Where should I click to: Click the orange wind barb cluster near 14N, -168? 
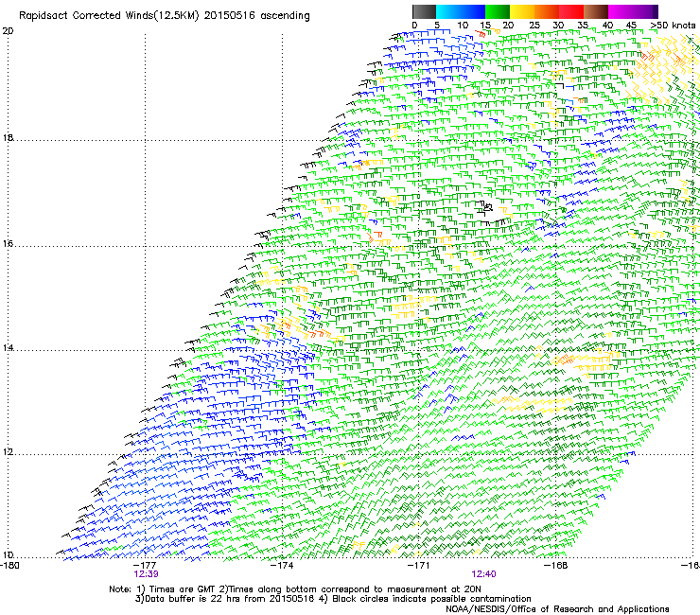(564, 360)
